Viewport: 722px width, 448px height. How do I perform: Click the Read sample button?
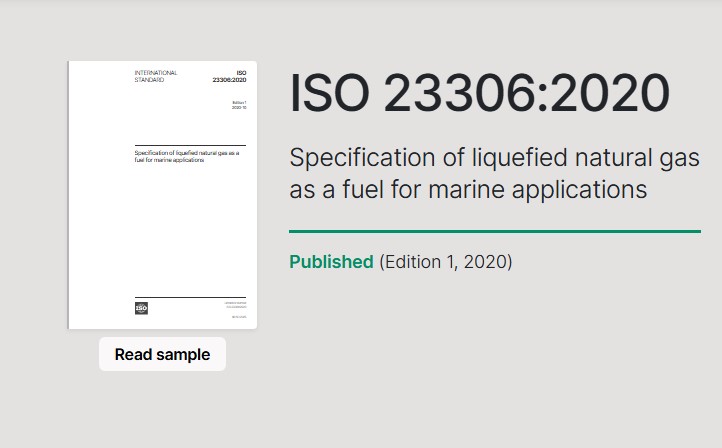(x=162, y=354)
